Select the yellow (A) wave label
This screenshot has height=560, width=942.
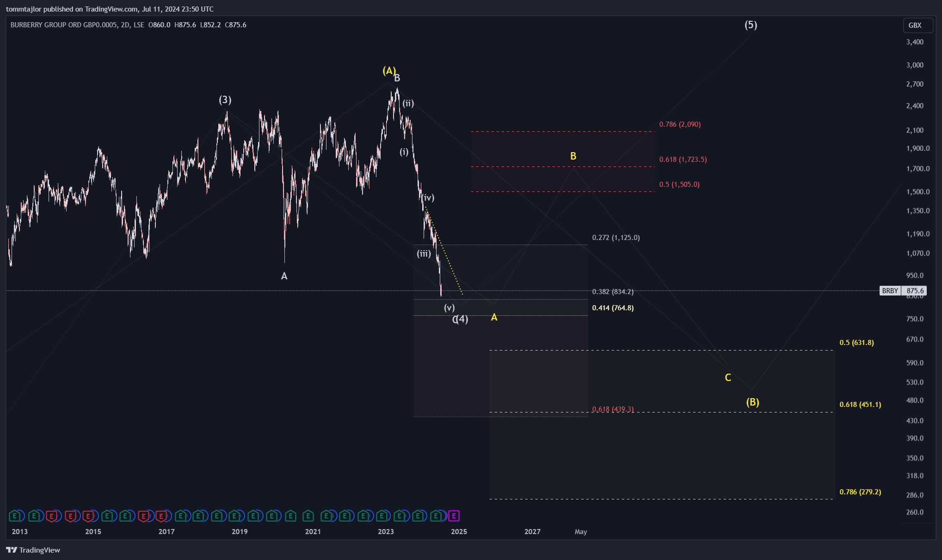click(389, 70)
